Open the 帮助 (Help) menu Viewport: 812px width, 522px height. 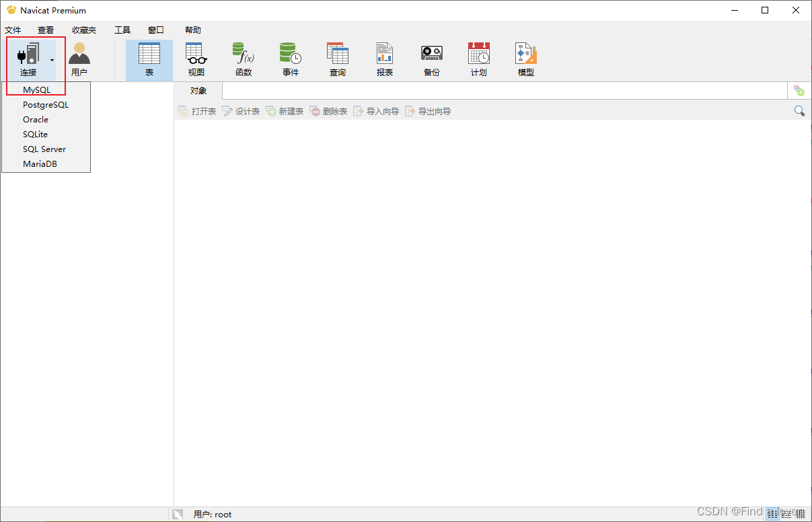[x=193, y=30]
